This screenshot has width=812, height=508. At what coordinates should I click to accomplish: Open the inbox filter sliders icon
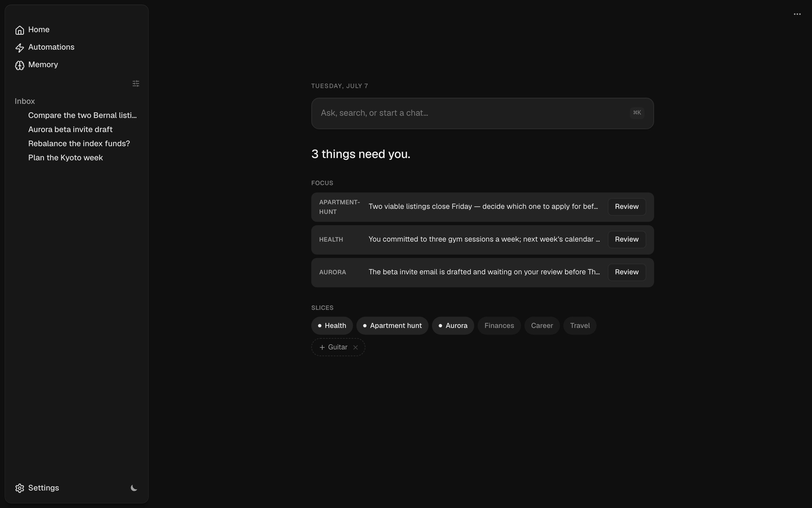(x=136, y=84)
